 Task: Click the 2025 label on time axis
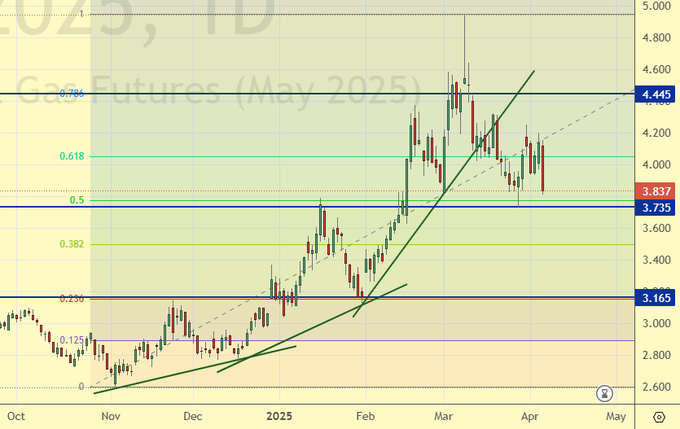[x=280, y=415]
